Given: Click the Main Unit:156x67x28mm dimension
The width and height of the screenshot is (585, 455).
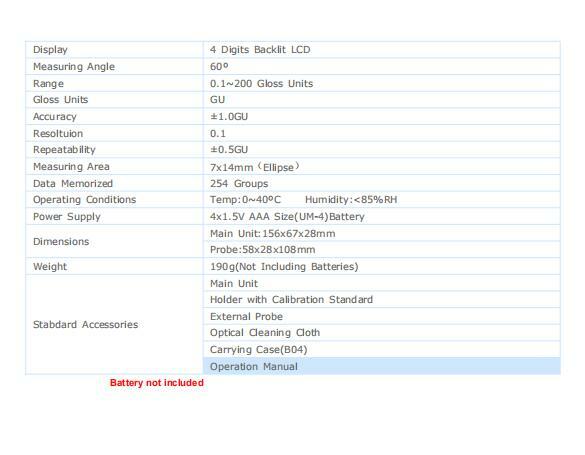Looking at the screenshot, I should pyautogui.click(x=273, y=233).
